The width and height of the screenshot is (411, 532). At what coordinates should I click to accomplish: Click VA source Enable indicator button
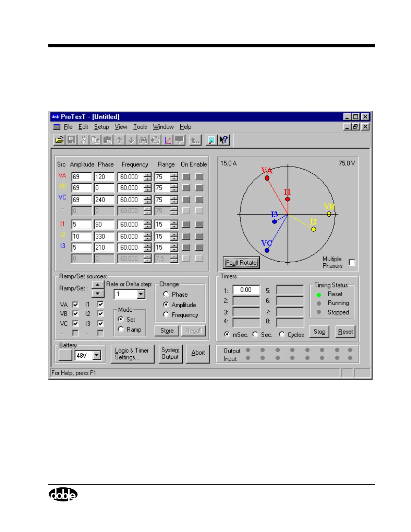[x=199, y=177]
